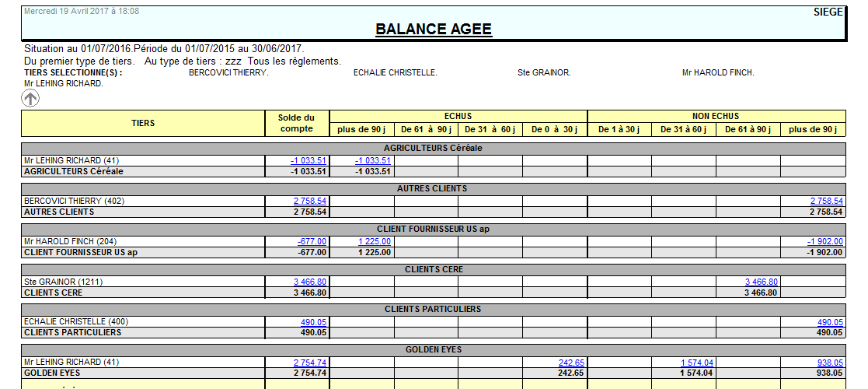This screenshot has width=868, height=389.
Task: Click the BALANCE AGEE report title
Action: pos(433,30)
